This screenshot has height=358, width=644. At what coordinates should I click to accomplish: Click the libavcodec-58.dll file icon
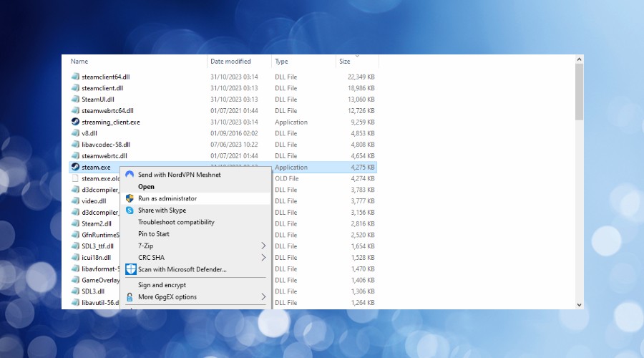(x=75, y=145)
